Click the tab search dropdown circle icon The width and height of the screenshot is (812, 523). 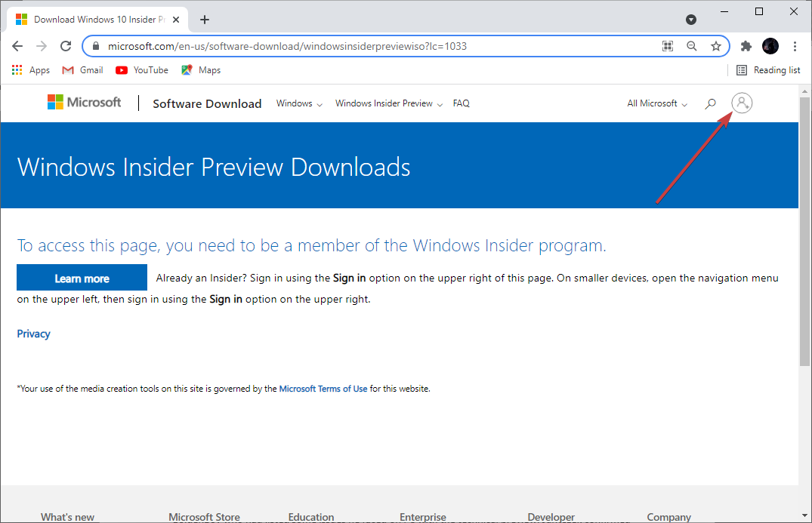[691, 20]
